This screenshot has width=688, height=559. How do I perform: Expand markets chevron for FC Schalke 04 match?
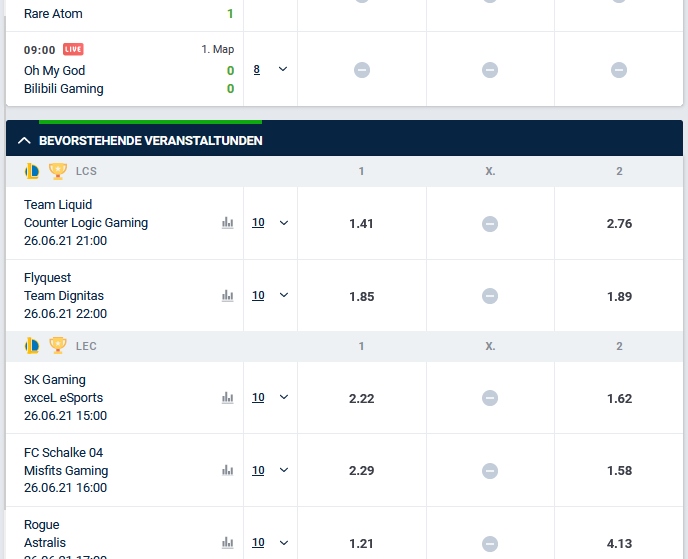tap(284, 470)
